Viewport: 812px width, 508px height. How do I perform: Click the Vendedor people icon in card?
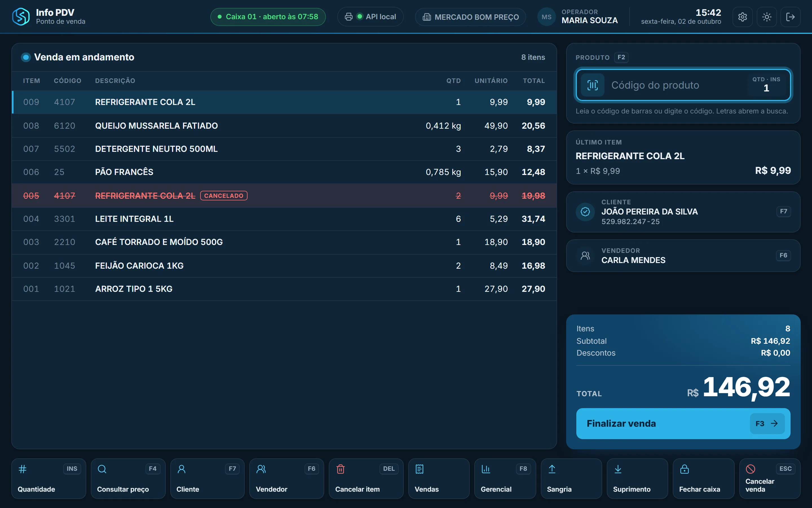[x=585, y=256]
